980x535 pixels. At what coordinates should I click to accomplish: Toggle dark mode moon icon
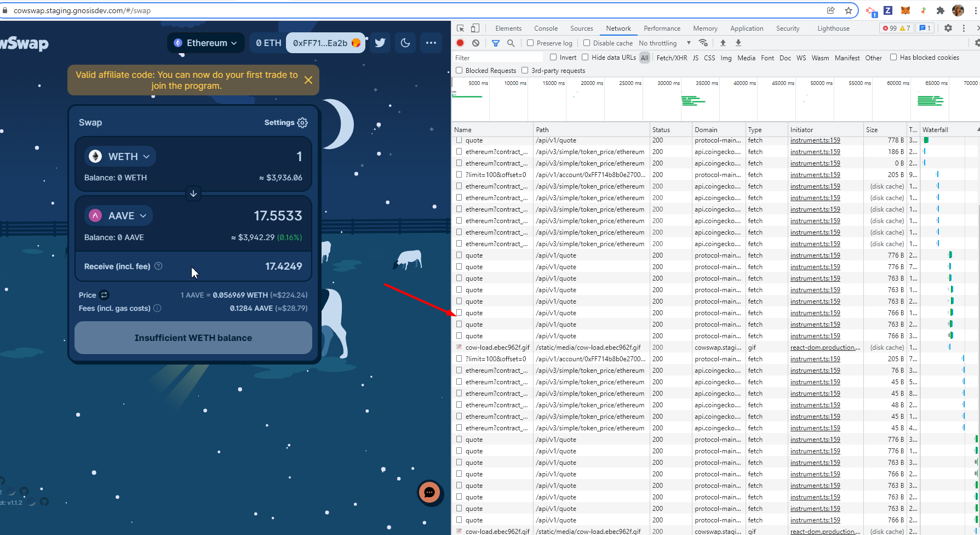[x=405, y=43]
